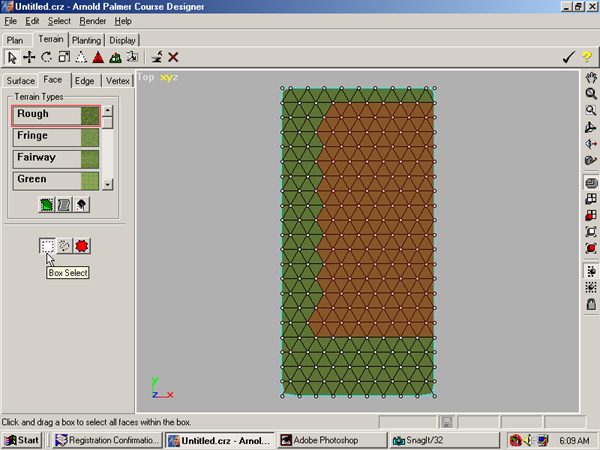This screenshot has height=450, width=600.
Task: Click the red four-pane view icon
Action: [591, 215]
